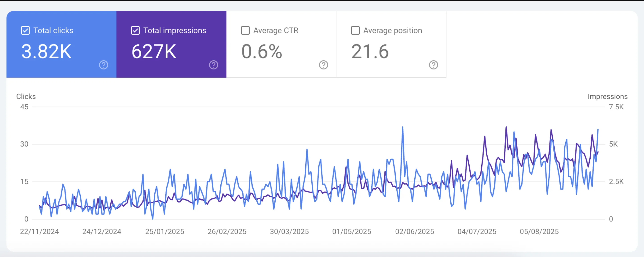644x257 pixels.
Task: Enable the Average CTR checkbox
Action: 245,30
